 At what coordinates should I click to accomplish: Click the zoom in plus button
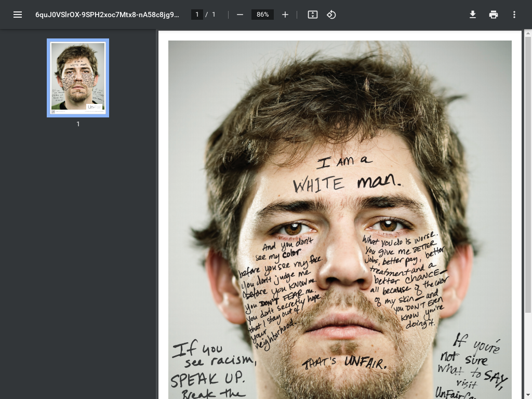coord(285,15)
